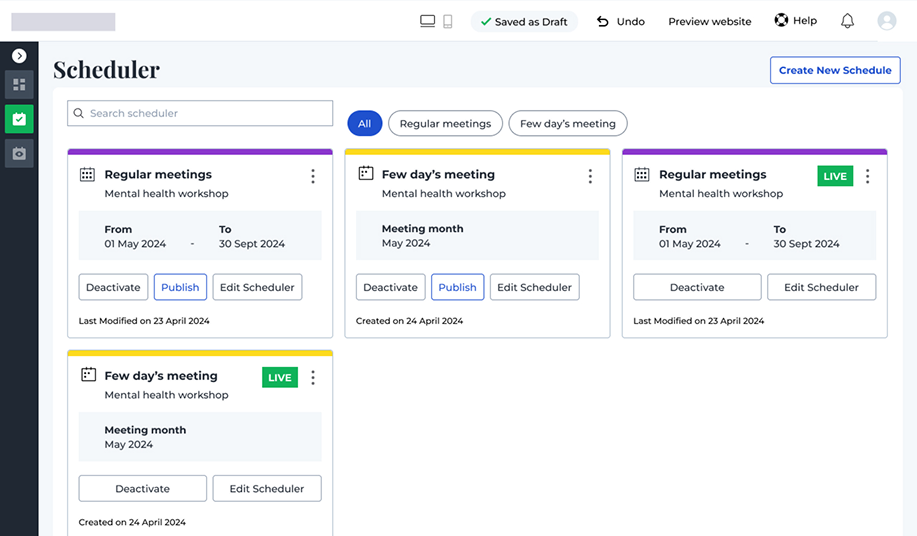This screenshot has height=536, width=917.
Task: Switch to mobile preview device icon
Action: pyautogui.click(x=447, y=21)
